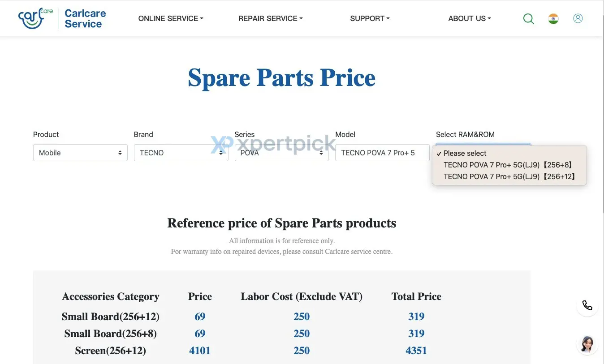Click the Small Board(256+8) table row

click(251, 334)
